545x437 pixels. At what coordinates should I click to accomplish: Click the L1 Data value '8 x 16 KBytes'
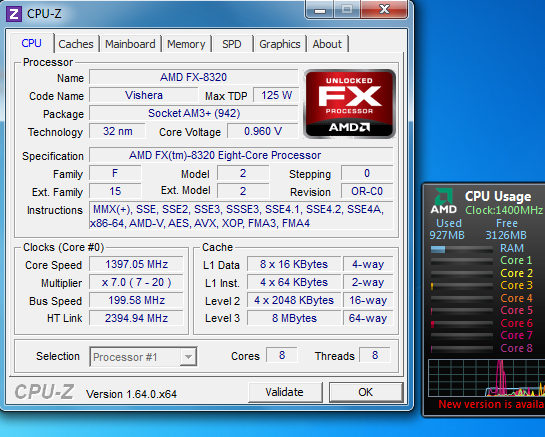[294, 264]
